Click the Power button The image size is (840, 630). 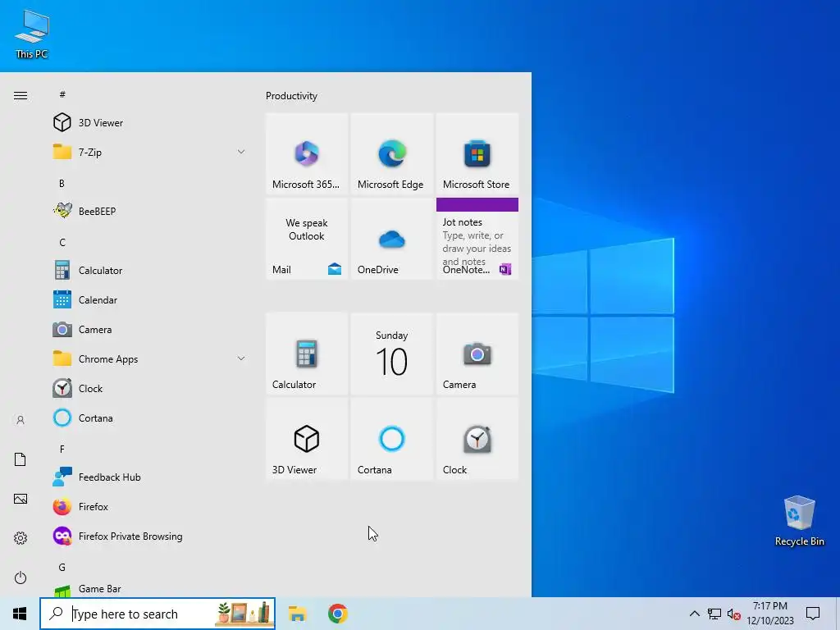(x=21, y=577)
